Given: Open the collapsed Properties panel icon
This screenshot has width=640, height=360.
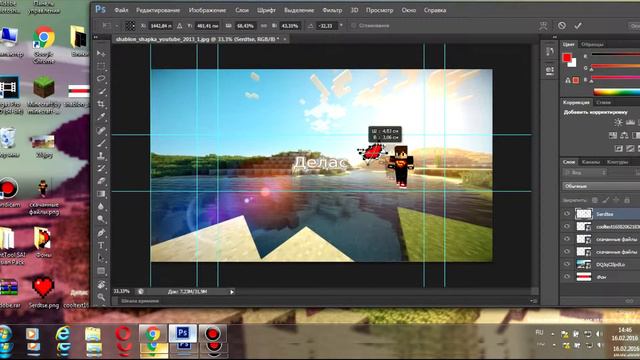Looking at the screenshot, I should [550, 70].
